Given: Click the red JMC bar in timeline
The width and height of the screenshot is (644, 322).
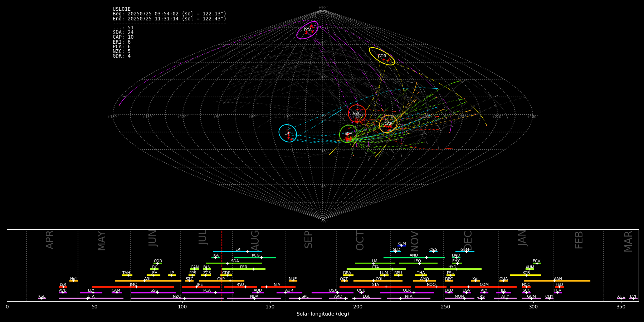Looking at the screenshot, I should tap(133, 287).
